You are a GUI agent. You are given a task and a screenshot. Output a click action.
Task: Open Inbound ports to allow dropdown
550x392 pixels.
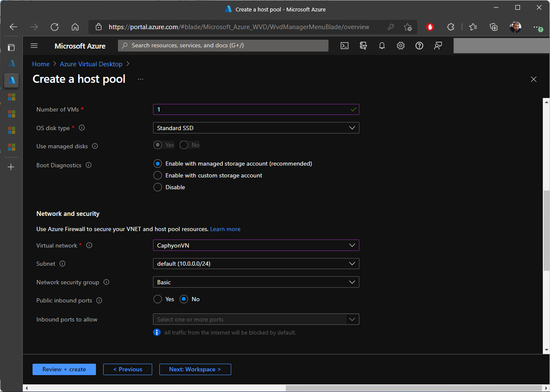click(x=256, y=319)
